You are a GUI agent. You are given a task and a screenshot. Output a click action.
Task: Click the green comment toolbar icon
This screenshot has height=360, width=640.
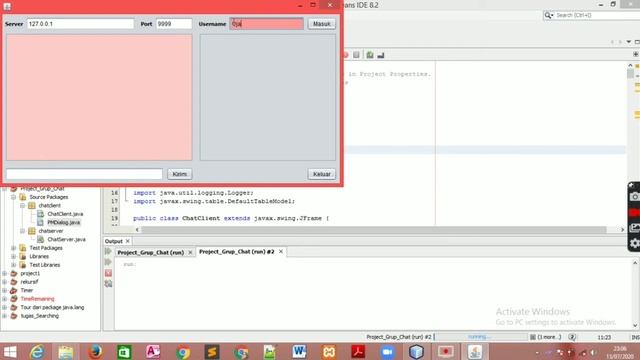[x=370, y=55]
